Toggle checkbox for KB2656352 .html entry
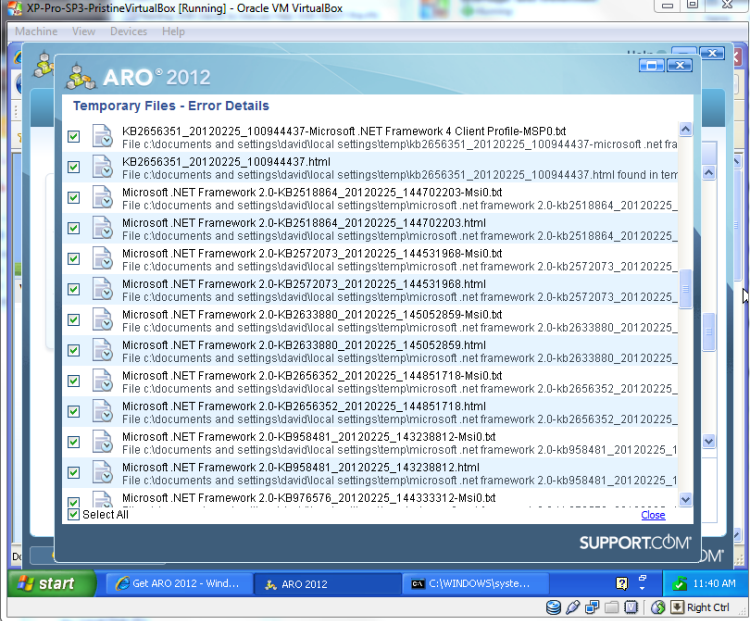The width and height of the screenshot is (750, 621). click(x=74, y=411)
